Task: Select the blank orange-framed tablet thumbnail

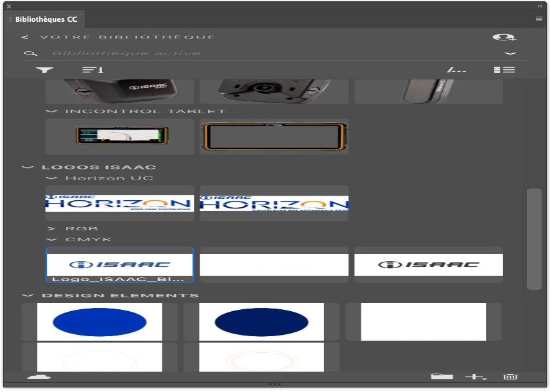Action: (x=274, y=137)
